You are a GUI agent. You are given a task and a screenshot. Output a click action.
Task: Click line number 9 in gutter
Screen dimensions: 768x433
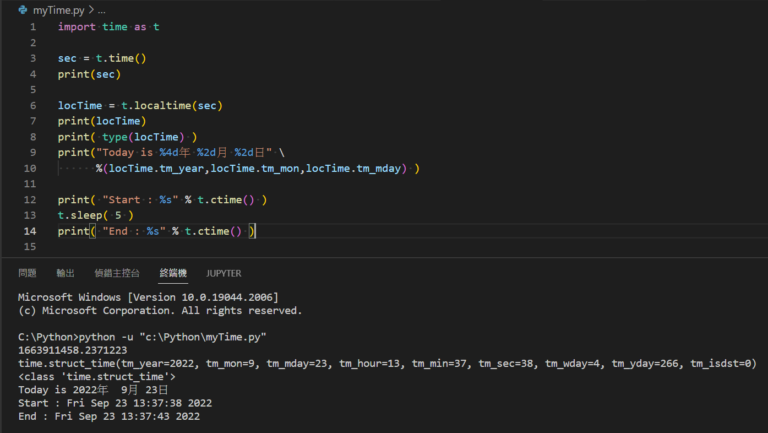(33, 152)
